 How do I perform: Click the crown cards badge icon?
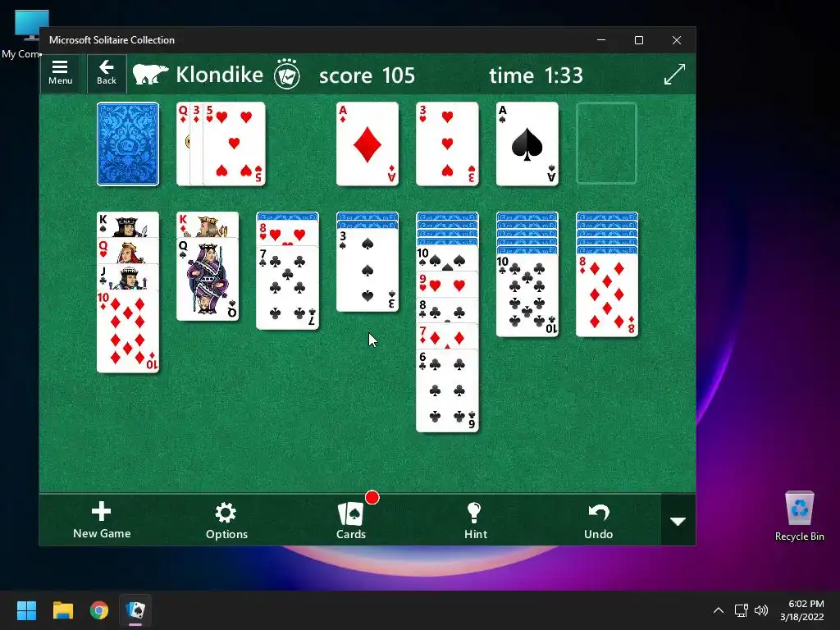[x=286, y=74]
